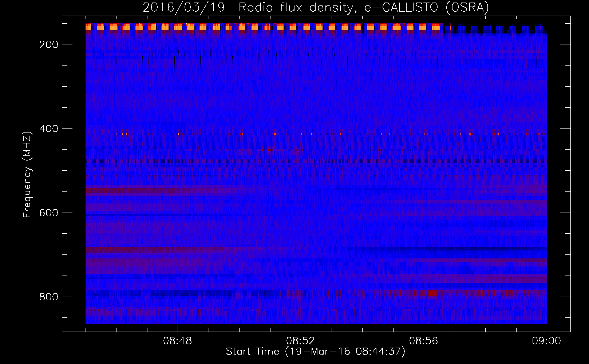589x364 pixels.
Task: Click the 200 frequency tick label
Action: point(49,44)
